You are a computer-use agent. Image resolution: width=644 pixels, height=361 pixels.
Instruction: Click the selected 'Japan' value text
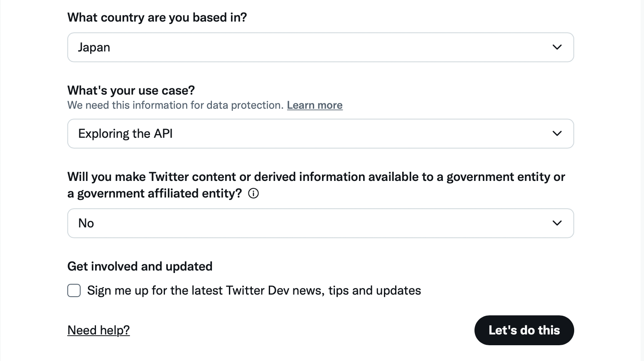(x=94, y=47)
